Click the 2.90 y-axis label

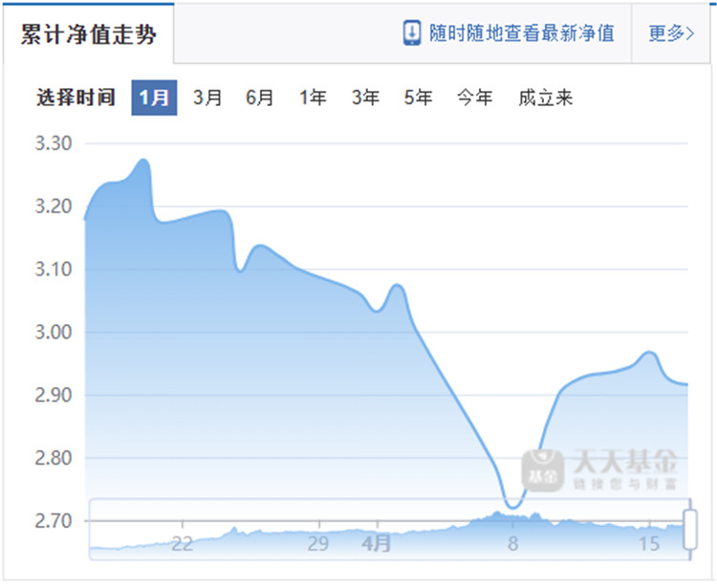pos(54,396)
